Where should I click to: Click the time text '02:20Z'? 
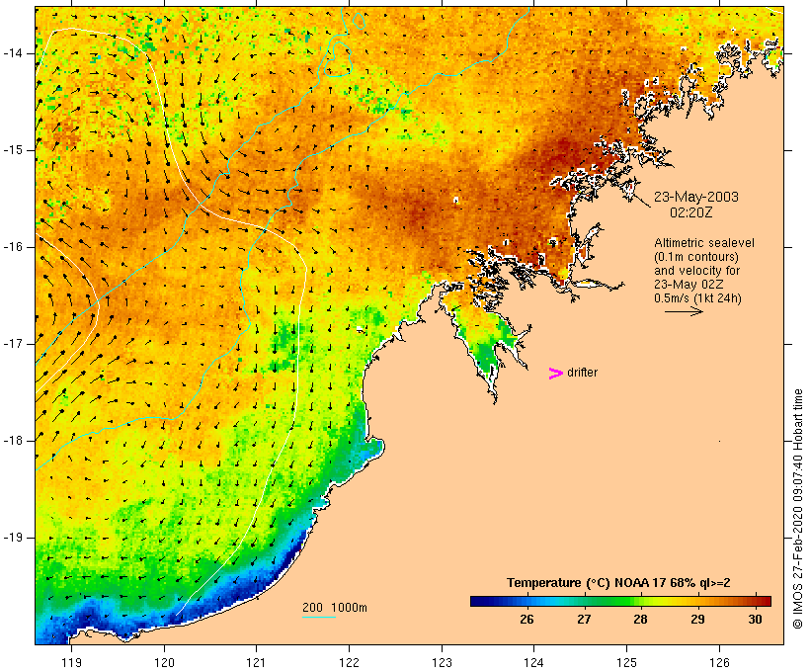pyautogui.click(x=691, y=212)
